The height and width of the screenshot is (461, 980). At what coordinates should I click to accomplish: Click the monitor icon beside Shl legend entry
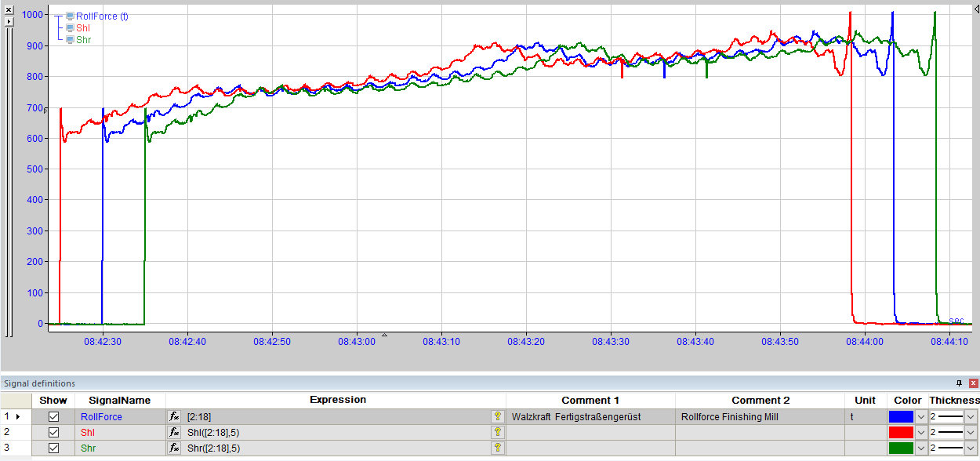(x=70, y=27)
